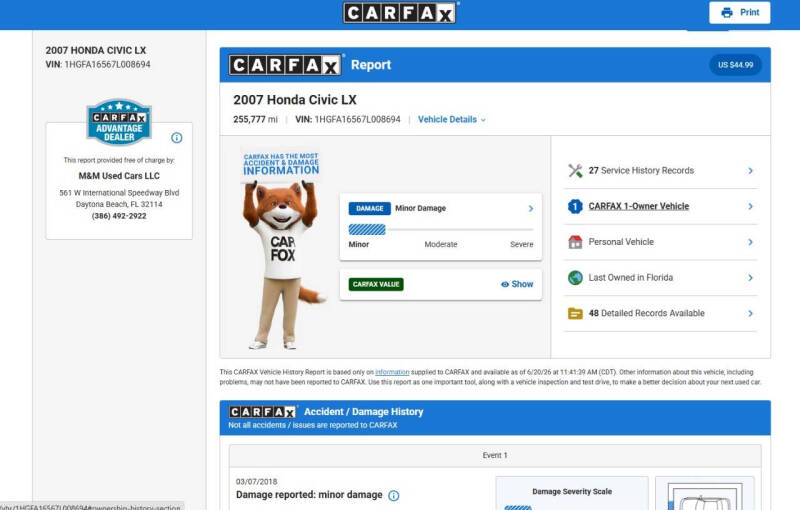Click the printer icon in Print button

point(727,13)
